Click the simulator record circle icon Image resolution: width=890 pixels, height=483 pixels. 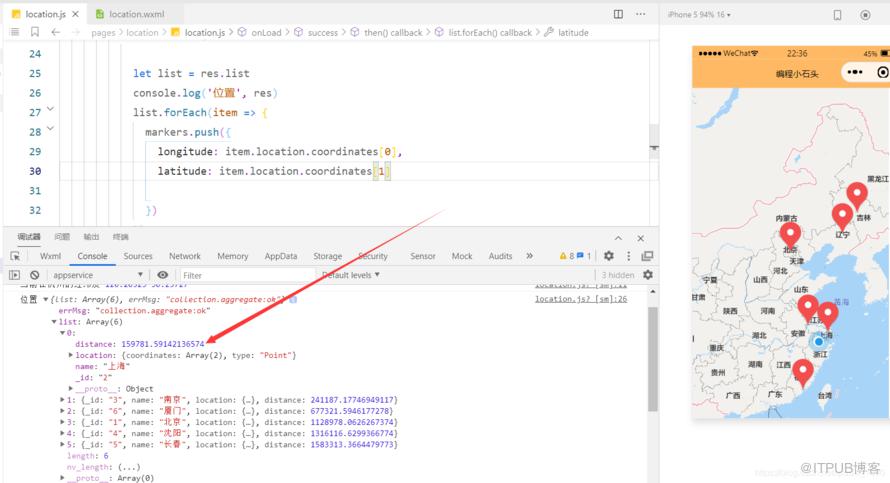tap(865, 15)
